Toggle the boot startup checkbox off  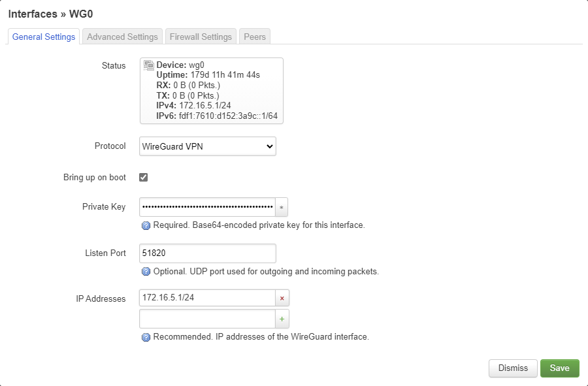[x=142, y=176]
